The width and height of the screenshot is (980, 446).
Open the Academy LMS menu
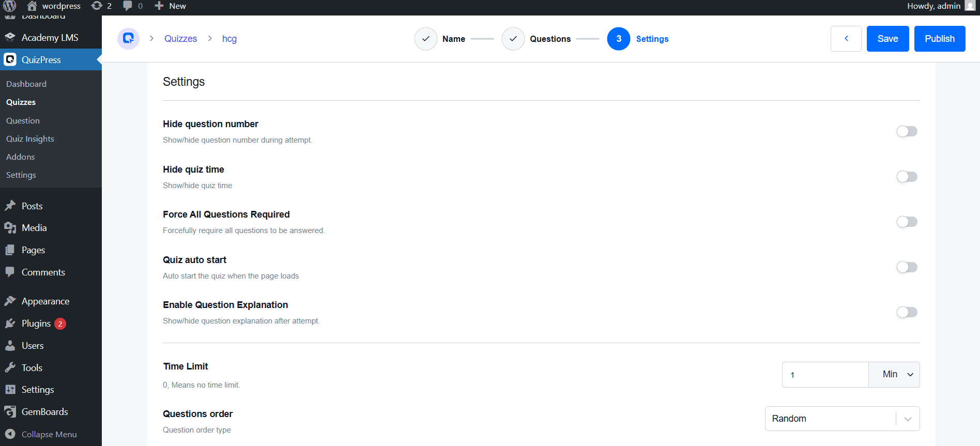(51, 37)
